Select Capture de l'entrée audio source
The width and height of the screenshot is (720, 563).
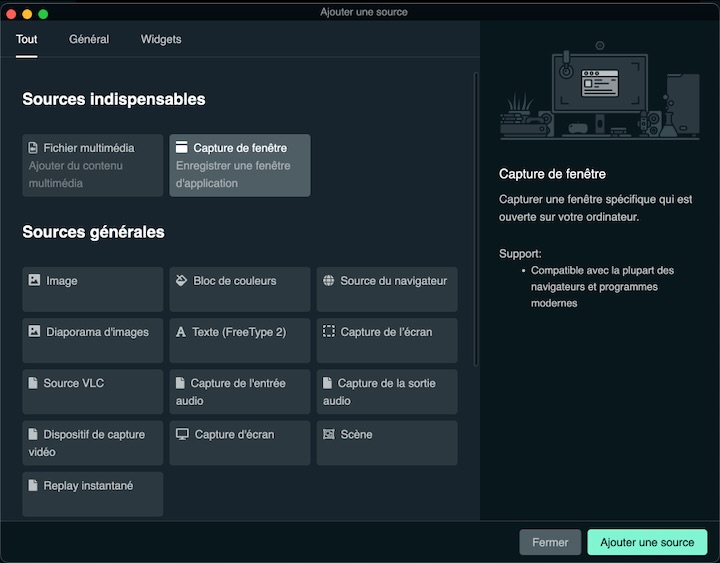(239, 391)
